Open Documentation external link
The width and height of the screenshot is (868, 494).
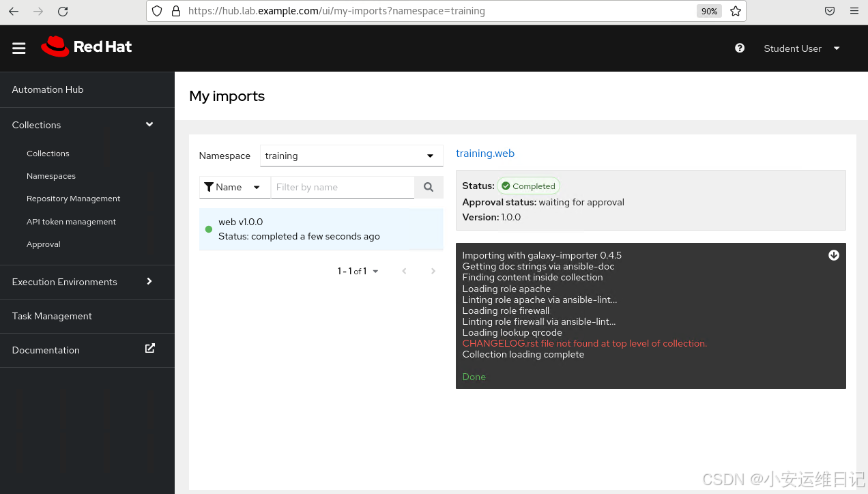click(87, 350)
